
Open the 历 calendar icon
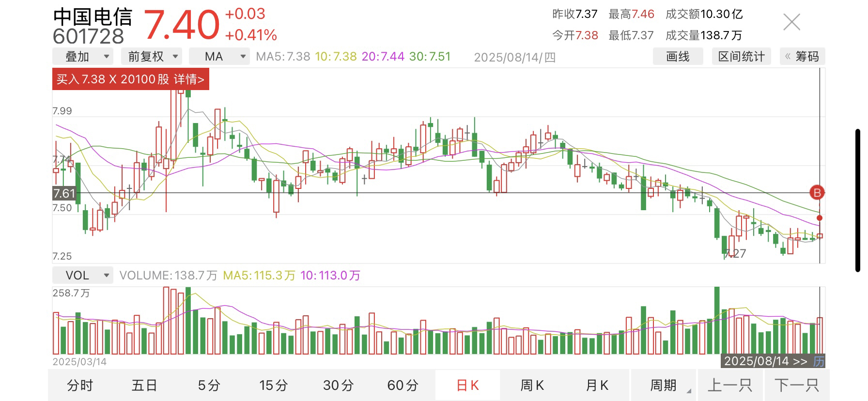[818, 361]
